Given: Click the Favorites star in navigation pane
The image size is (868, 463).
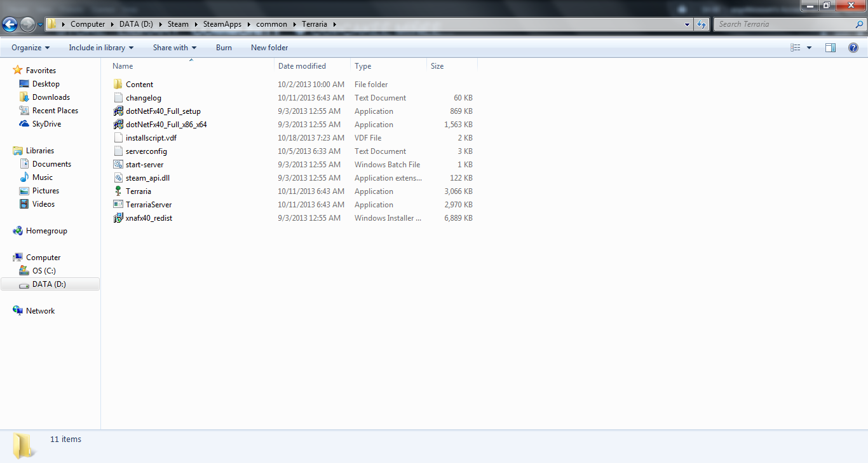Looking at the screenshot, I should coord(18,71).
